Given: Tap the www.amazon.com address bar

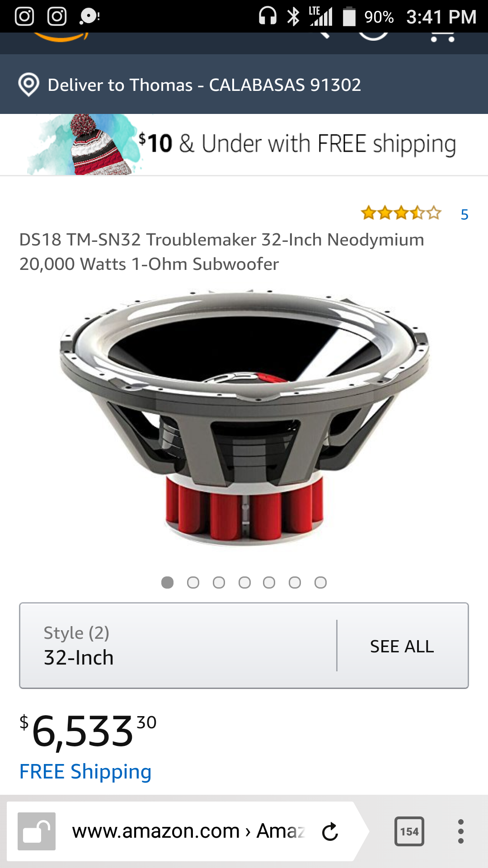Looking at the screenshot, I should (188, 831).
